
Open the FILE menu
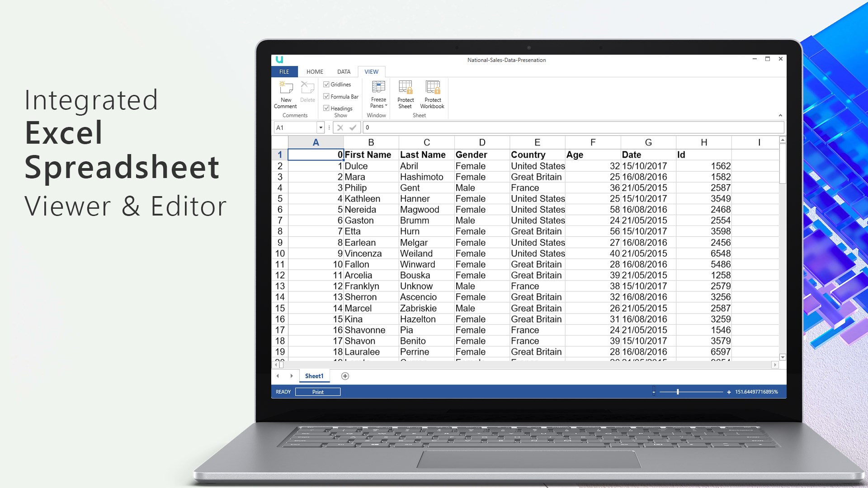(x=284, y=72)
